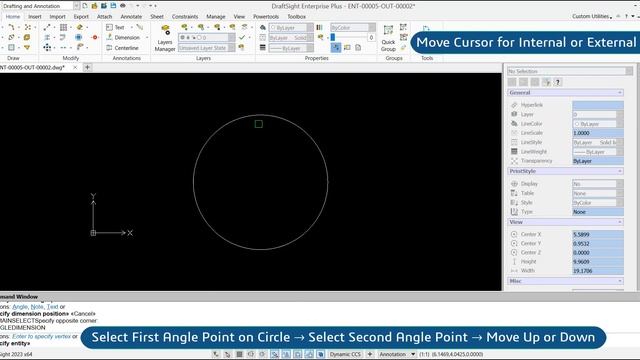Select the Centerline annotation tool
Image resolution: width=640 pixels, height=360 pixels.
pyautogui.click(x=122, y=48)
